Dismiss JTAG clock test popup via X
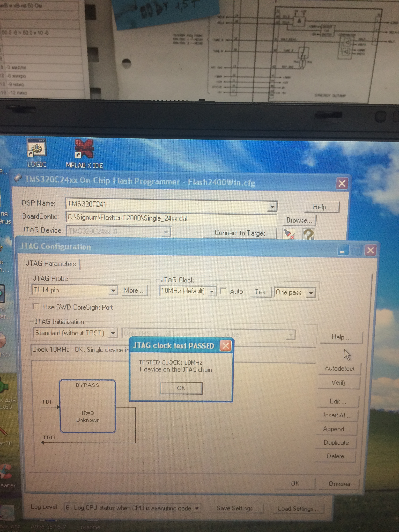This screenshot has height=532, width=399. click(226, 346)
